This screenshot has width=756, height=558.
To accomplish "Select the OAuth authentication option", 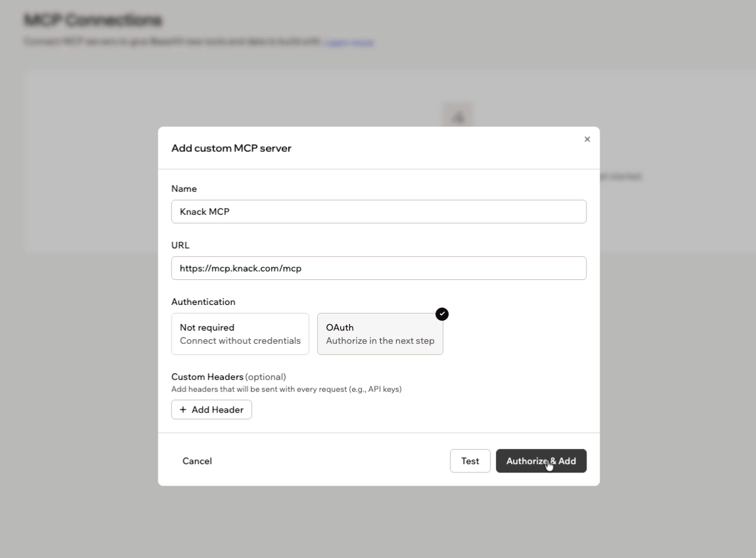I will coord(380,334).
